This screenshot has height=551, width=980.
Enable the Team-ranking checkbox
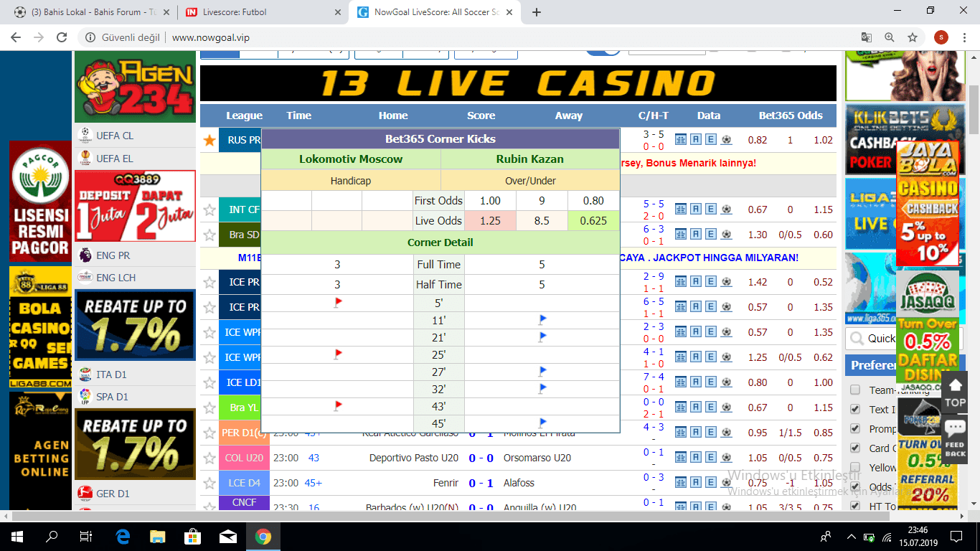(x=855, y=390)
